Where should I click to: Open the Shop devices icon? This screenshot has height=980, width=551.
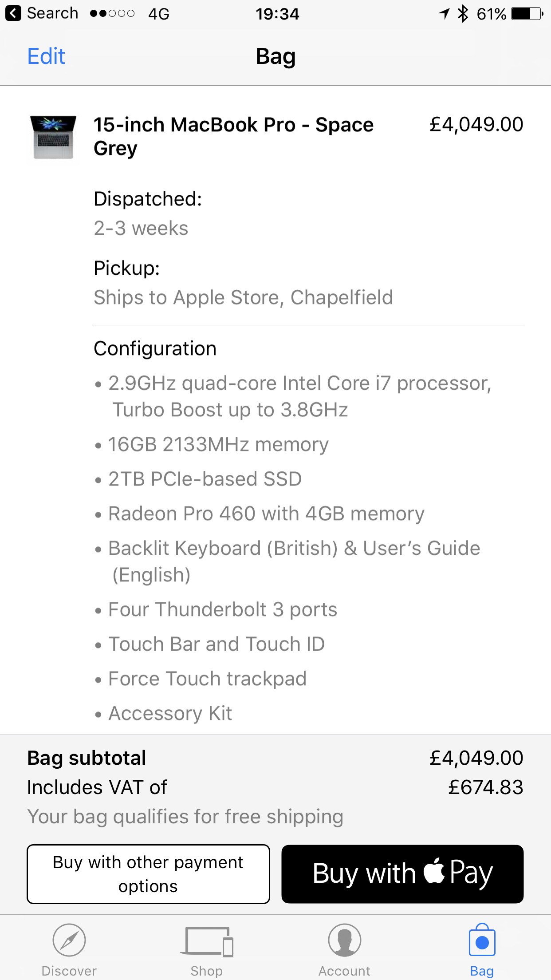(x=207, y=941)
